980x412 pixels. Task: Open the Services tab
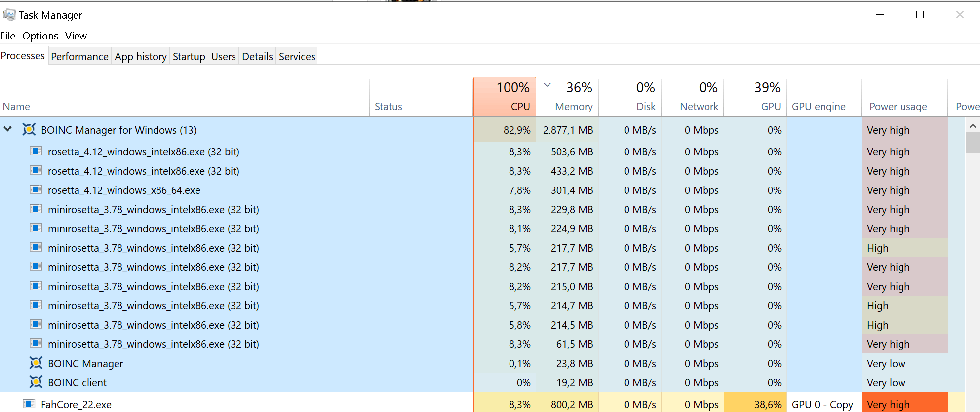click(297, 57)
